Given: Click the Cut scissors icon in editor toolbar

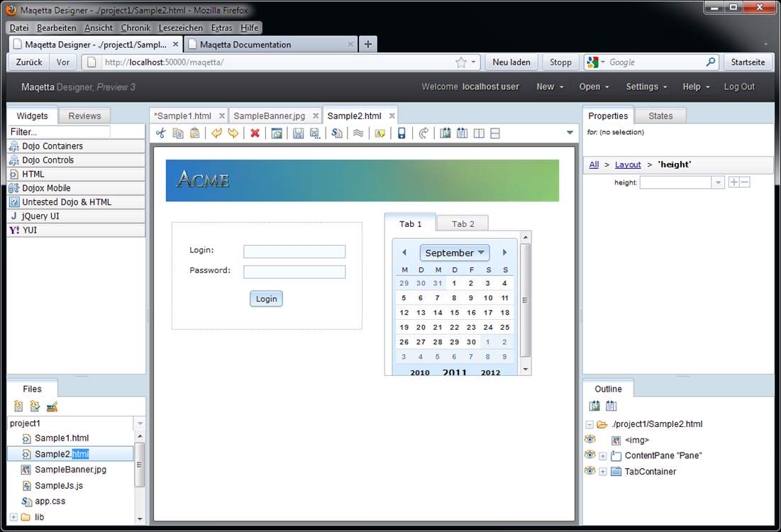Looking at the screenshot, I should coord(161,133).
